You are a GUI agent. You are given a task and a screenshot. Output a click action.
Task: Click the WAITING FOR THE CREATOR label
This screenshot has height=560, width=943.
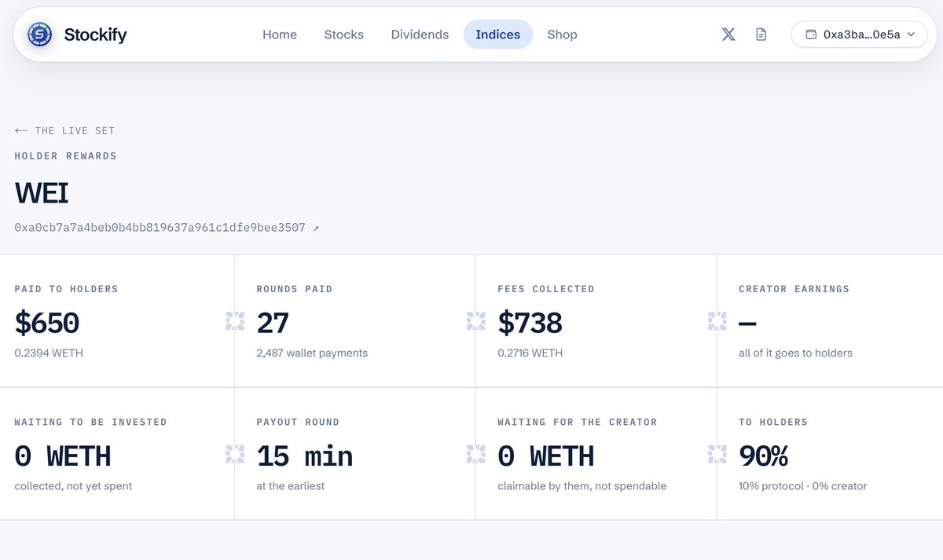point(577,423)
